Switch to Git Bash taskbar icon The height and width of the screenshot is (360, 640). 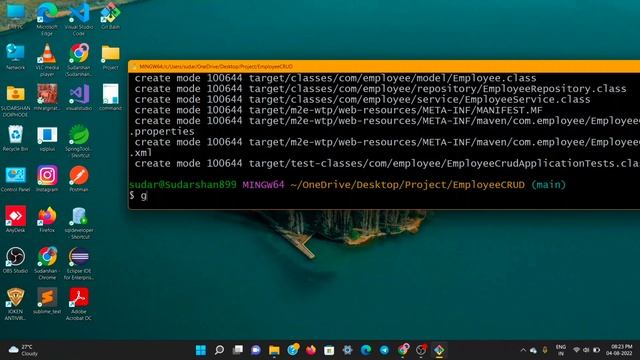click(x=439, y=350)
